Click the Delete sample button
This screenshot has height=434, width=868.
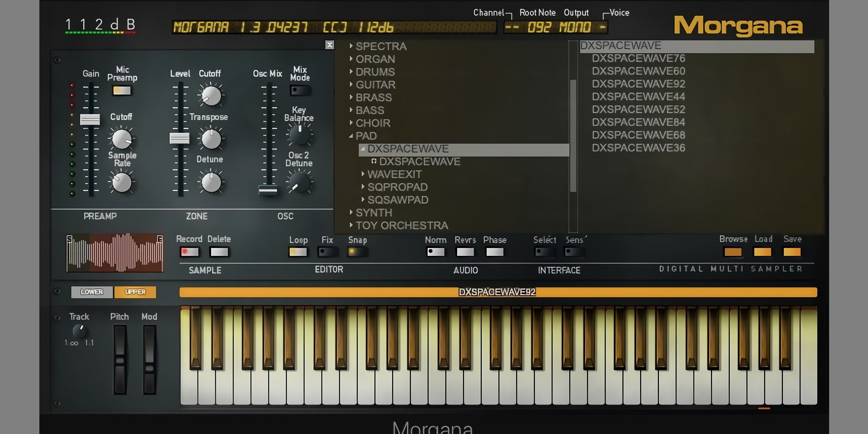click(219, 251)
